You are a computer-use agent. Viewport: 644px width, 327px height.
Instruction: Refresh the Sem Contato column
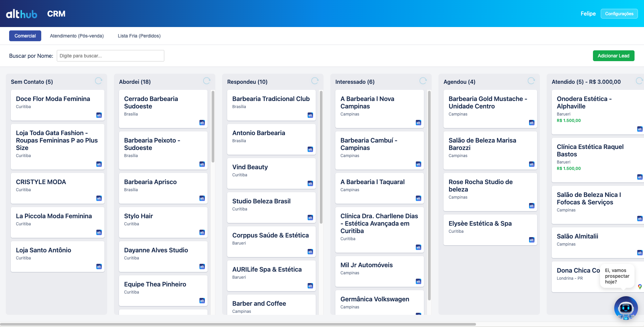[98, 81]
